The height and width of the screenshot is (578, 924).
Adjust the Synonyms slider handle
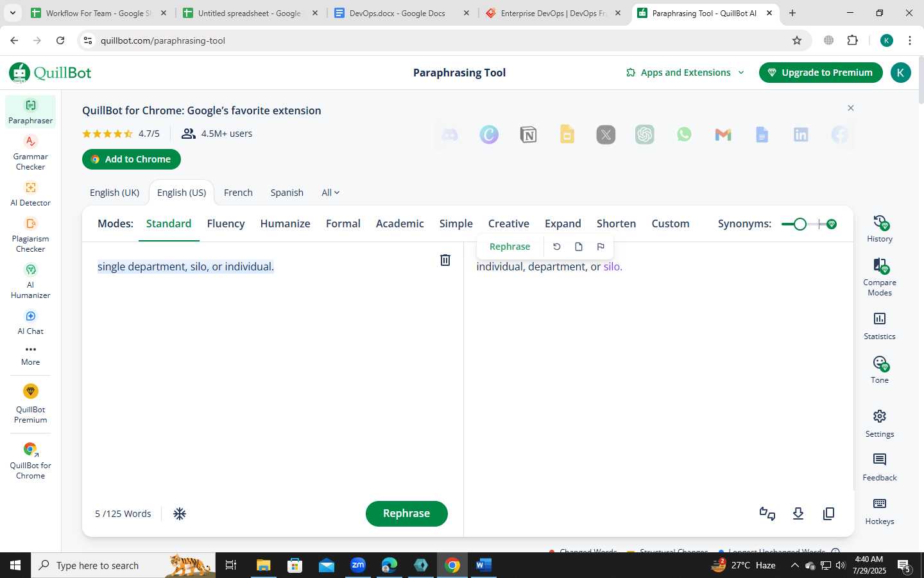point(800,224)
